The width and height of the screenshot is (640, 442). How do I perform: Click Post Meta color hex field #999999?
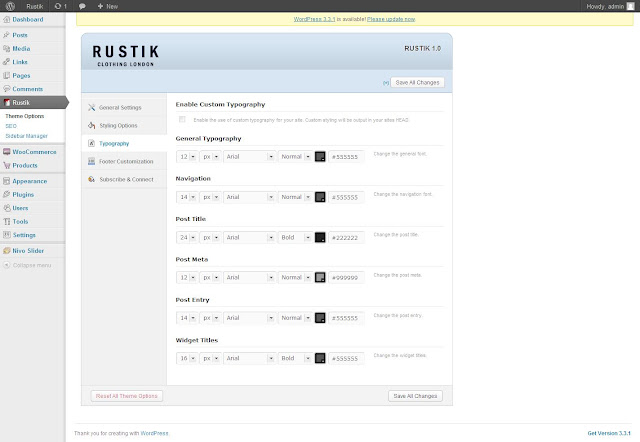pyautogui.click(x=346, y=278)
